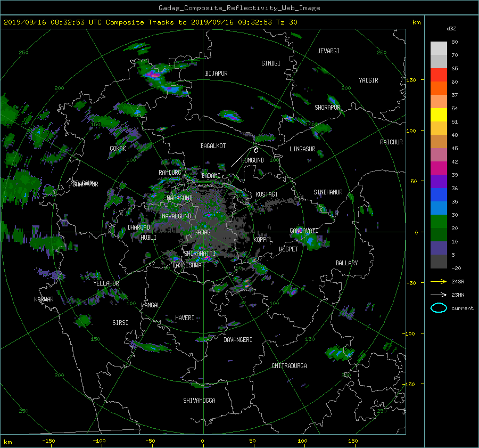Click the CHITRADURGA city label
The width and height of the screenshot is (479, 448).
point(290,366)
